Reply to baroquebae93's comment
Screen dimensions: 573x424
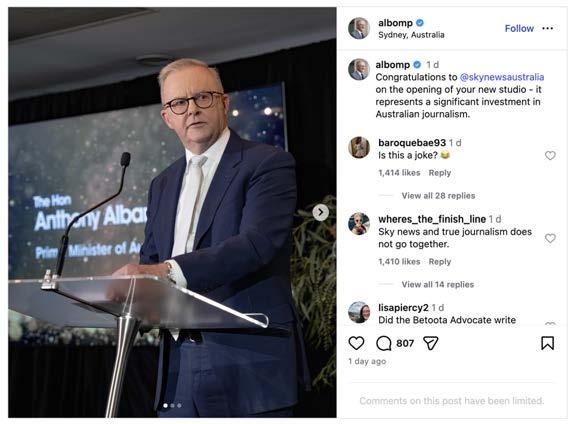point(440,173)
